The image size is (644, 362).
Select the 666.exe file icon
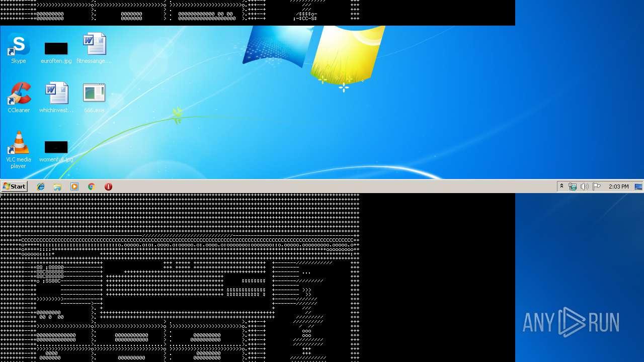pos(94,98)
